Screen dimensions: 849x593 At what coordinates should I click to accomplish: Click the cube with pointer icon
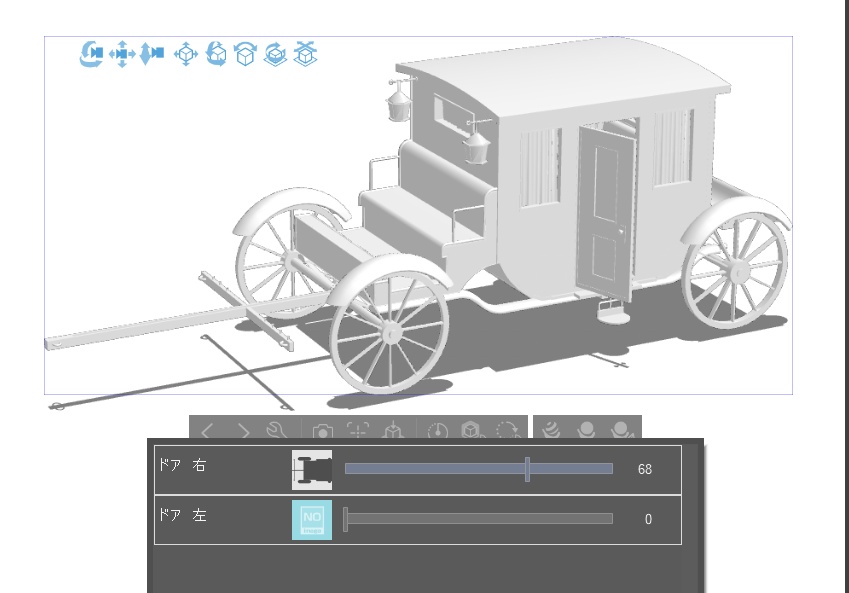click(x=472, y=430)
